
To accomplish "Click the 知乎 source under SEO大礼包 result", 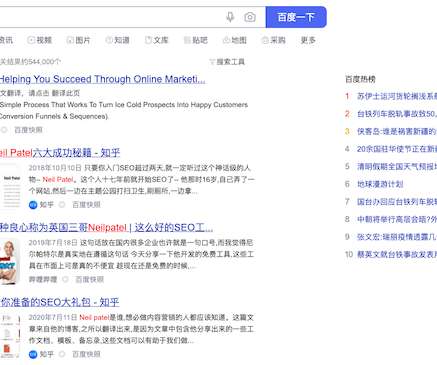I will [46, 354].
